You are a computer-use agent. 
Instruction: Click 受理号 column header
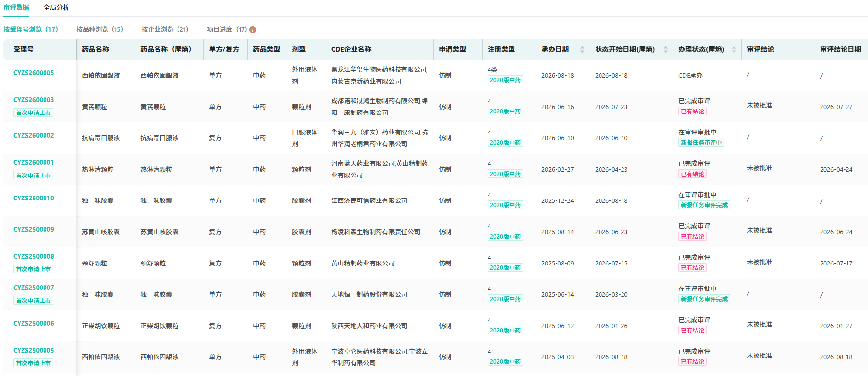(x=23, y=49)
